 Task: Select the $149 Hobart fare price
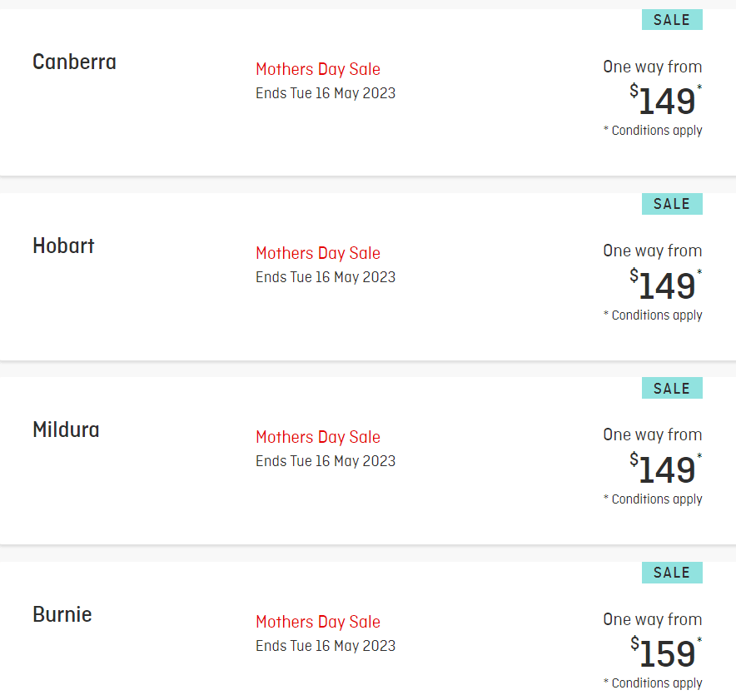[665, 285]
